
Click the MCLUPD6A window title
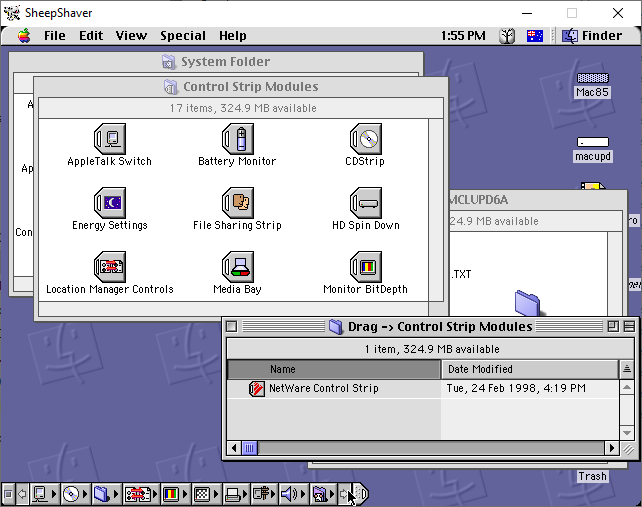479,200
